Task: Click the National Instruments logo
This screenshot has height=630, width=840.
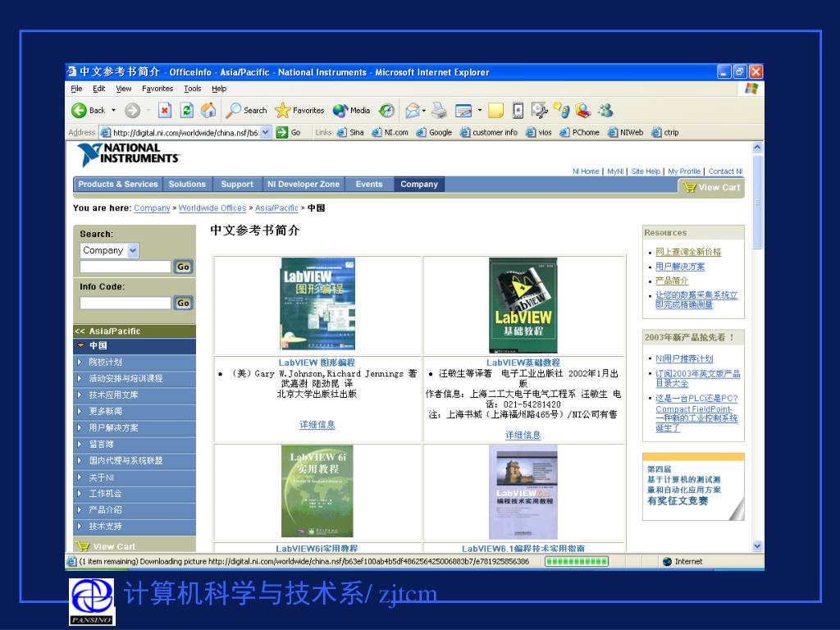Action: [x=128, y=154]
